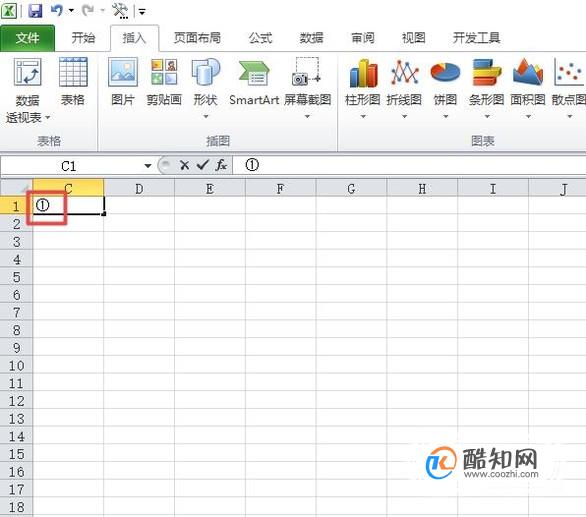
Task: Select the column D header
Action: pos(139,188)
